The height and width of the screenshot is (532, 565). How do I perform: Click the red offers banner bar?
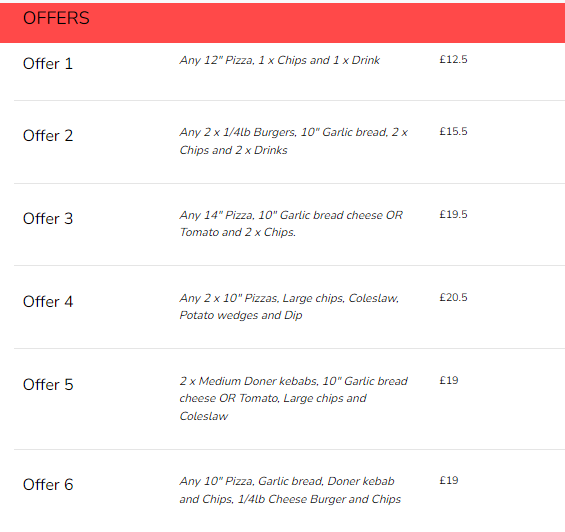pyautogui.click(x=282, y=23)
